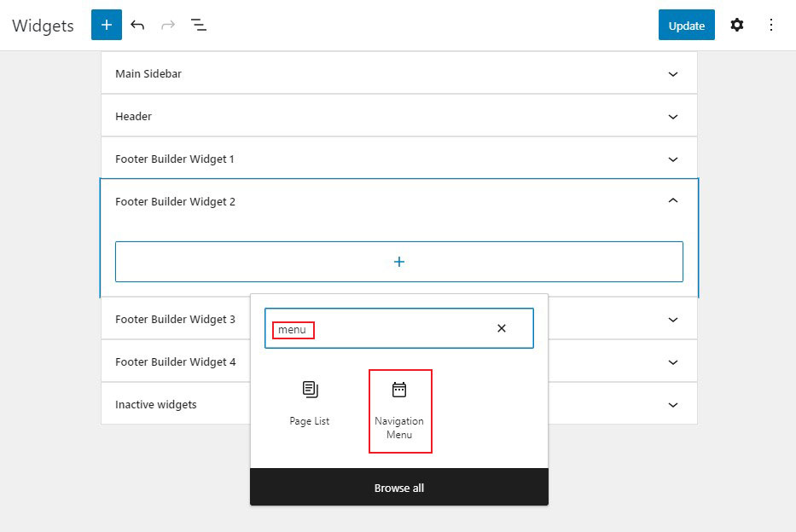Collapse Footer Builder Widget 2 chevron
Screen dimensions: 796x532
click(673, 201)
